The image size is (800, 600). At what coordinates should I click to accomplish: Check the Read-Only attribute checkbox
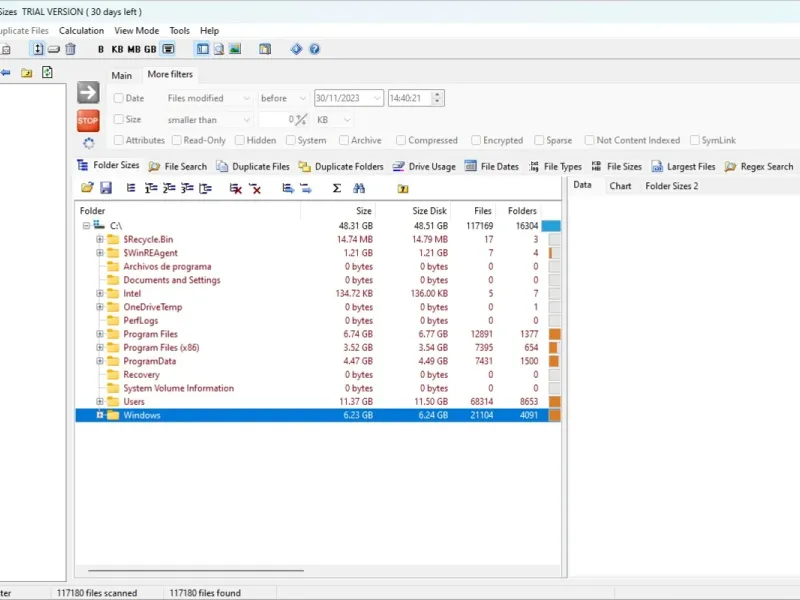[x=176, y=141]
